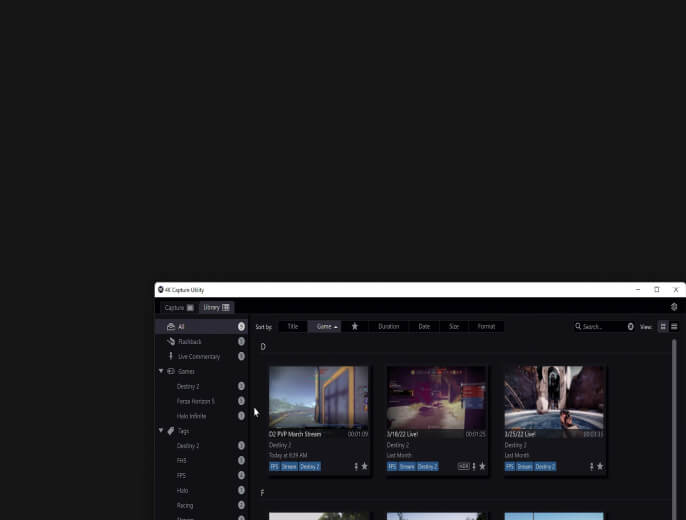This screenshot has width=686, height=520.
Task: Switch to the Library tab
Action: pyautogui.click(x=216, y=307)
